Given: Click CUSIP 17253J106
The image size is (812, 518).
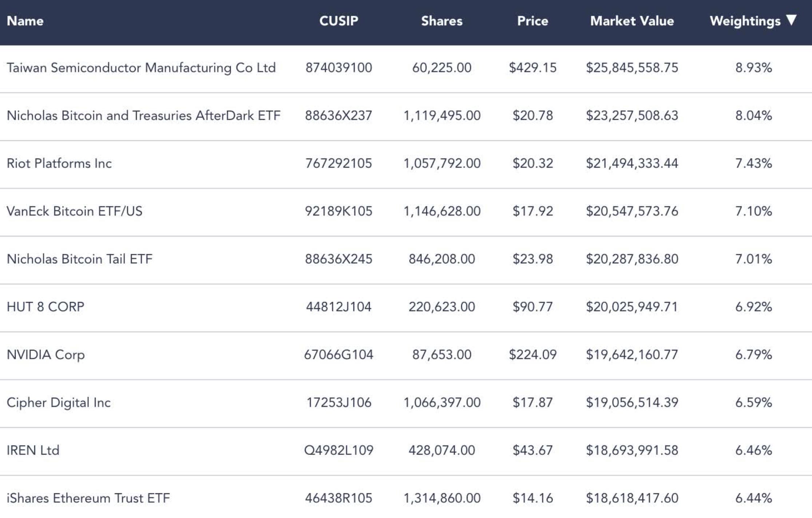Looking at the screenshot, I should point(338,403).
